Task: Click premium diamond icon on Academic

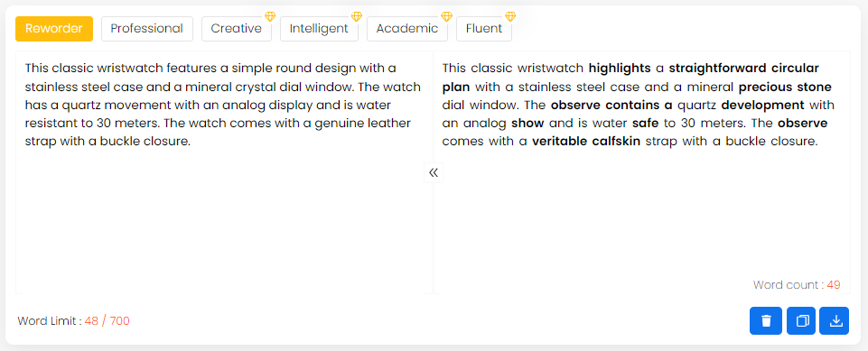Action: coord(446,16)
